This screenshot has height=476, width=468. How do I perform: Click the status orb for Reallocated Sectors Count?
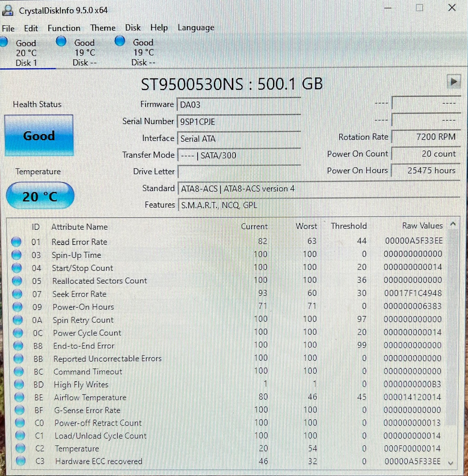17,281
